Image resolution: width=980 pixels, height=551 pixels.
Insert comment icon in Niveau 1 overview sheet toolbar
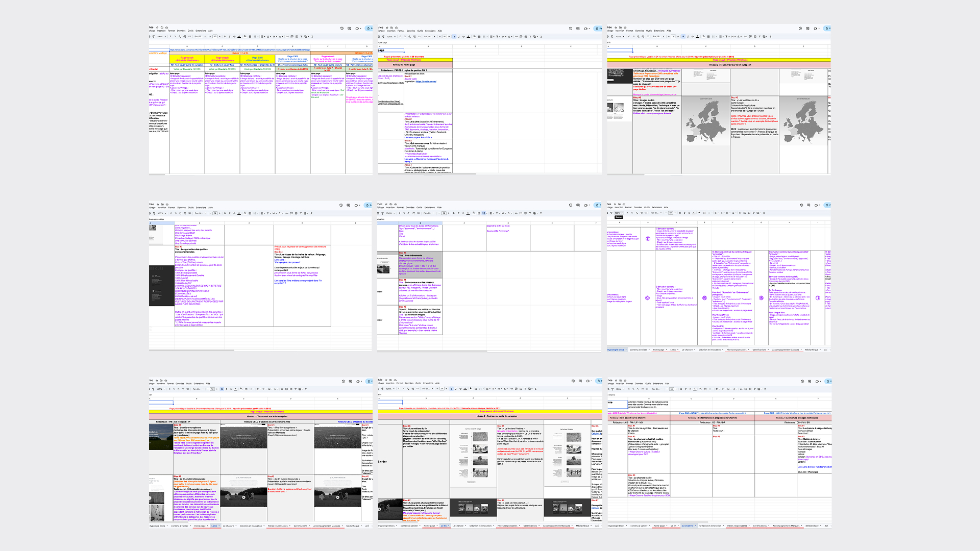tap(292, 37)
